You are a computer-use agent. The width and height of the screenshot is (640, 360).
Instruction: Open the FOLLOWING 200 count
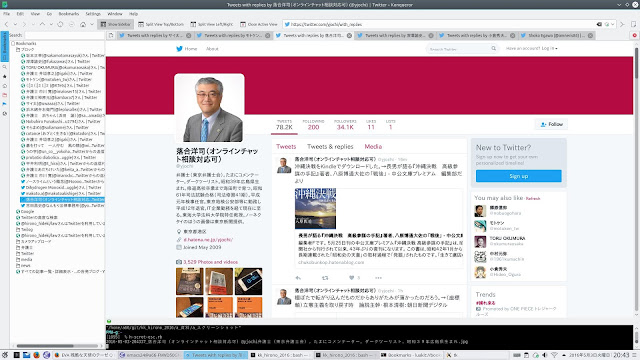coord(313,125)
